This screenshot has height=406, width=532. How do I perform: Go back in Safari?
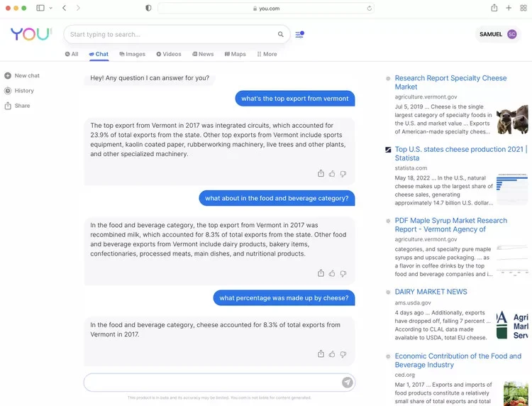[x=64, y=8]
